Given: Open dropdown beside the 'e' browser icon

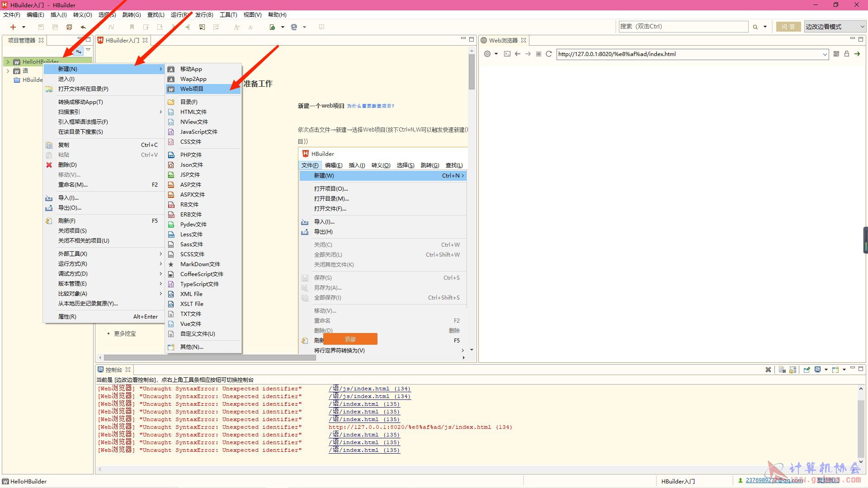Looking at the screenshot, I should [304, 27].
